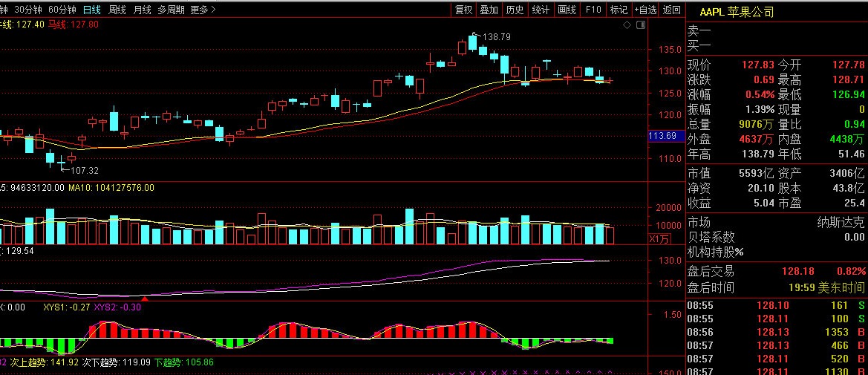Expand the 更多 periods menu

pos(203,10)
